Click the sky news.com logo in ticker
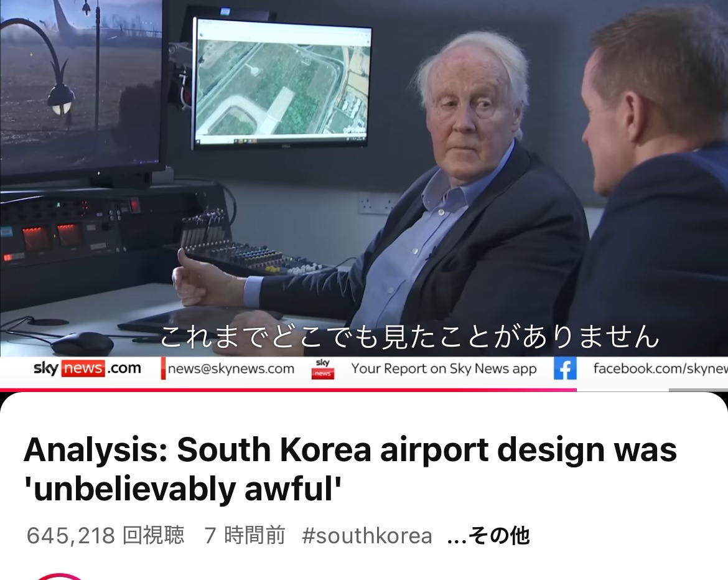Image resolution: width=728 pixels, height=580 pixels. (87, 368)
